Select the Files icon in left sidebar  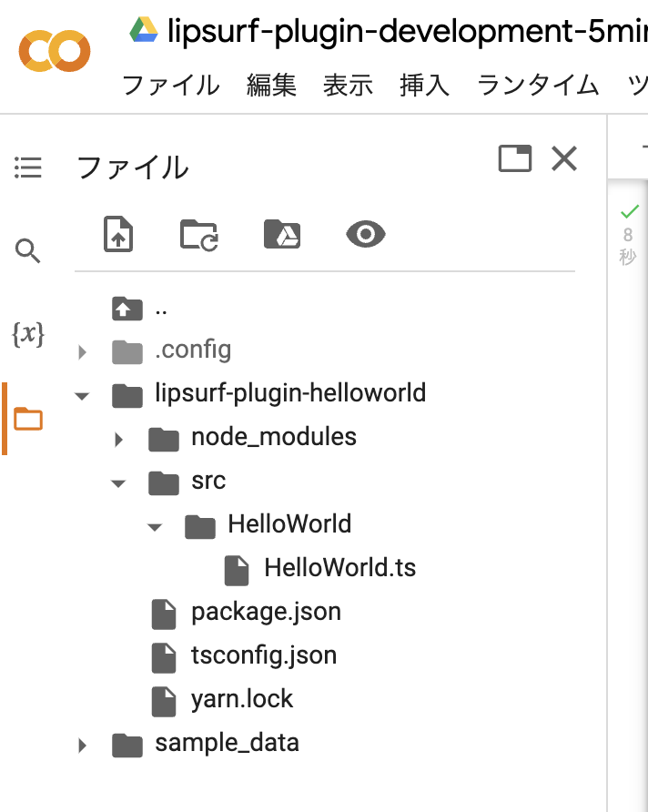27,418
